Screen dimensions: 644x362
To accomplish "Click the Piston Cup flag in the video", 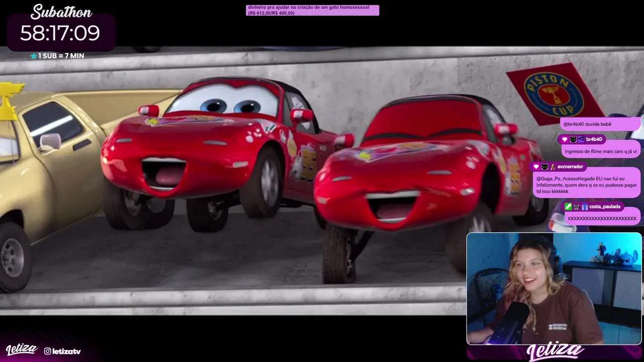I will (554, 94).
